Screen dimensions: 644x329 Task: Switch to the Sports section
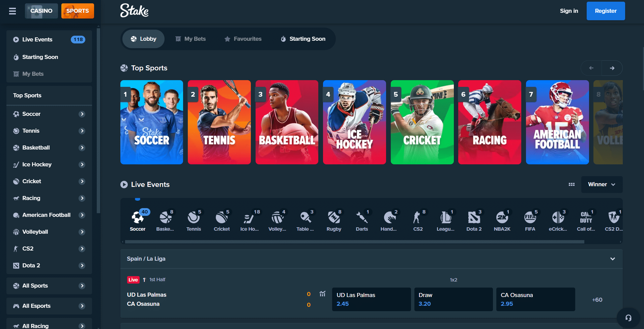point(78,11)
